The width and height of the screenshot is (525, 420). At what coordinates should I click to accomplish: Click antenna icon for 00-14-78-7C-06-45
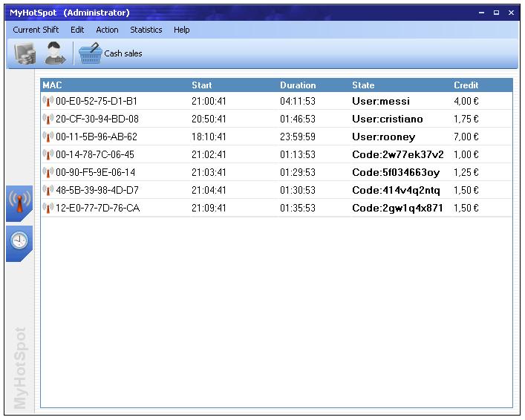click(x=48, y=154)
